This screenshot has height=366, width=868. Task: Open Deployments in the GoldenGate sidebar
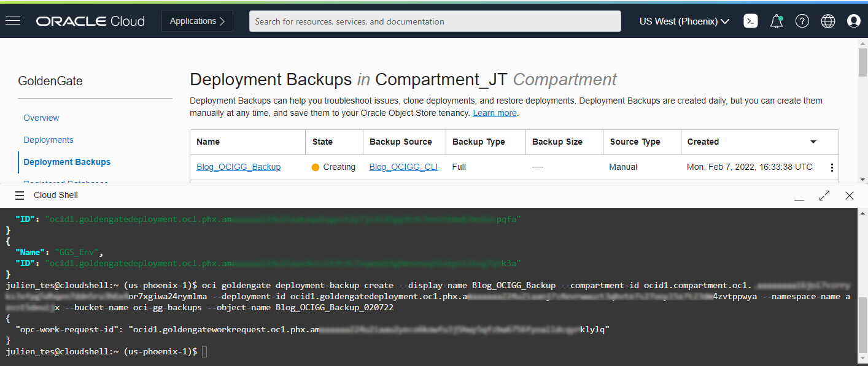coord(48,140)
